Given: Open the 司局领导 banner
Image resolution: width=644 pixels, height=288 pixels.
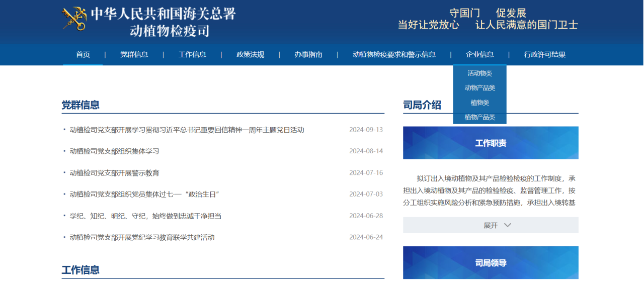Looking at the screenshot, I should coord(491,263).
